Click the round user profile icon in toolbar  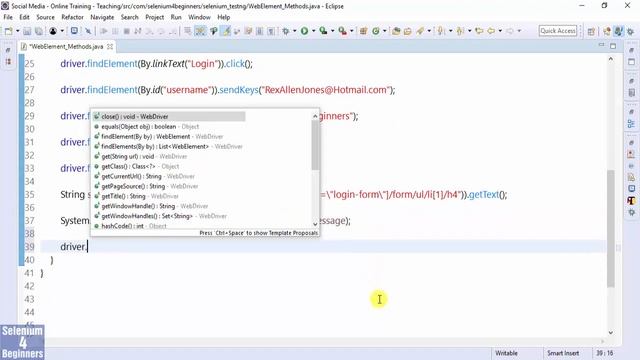53,31
